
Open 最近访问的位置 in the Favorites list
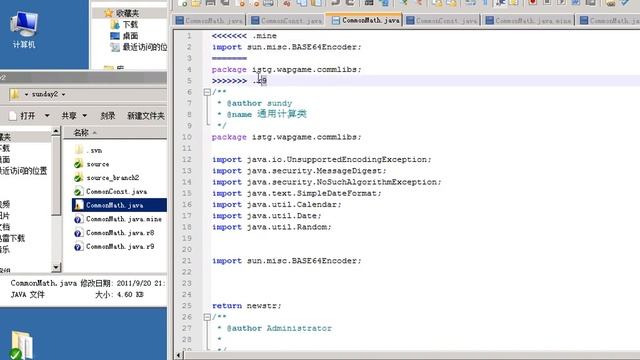click(x=139, y=47)
